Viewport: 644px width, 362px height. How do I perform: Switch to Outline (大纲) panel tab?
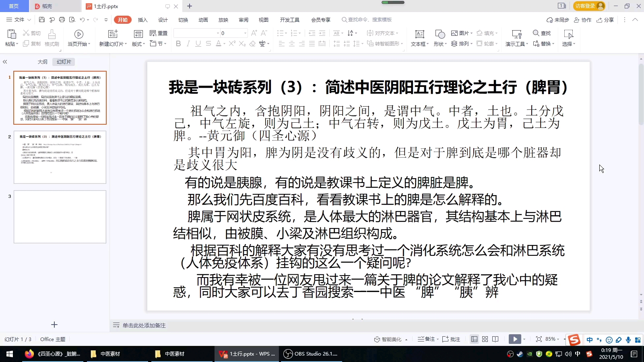42,62
